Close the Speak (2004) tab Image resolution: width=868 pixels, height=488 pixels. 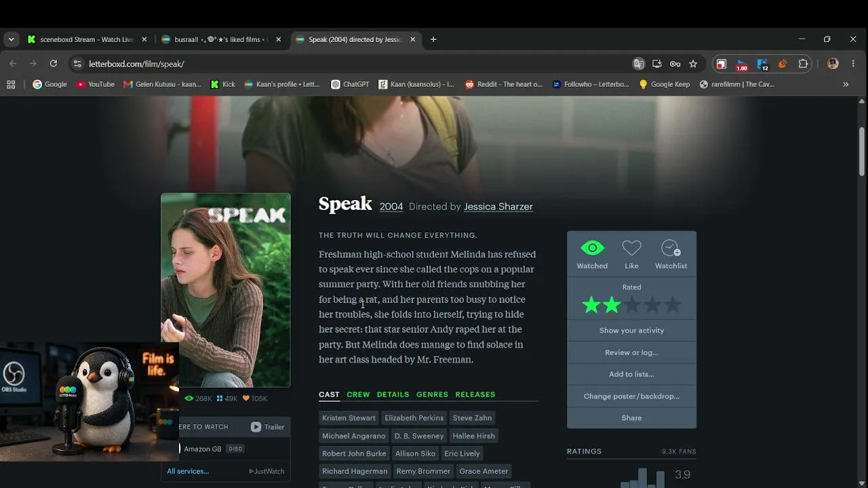pyautogui.click(x=412, y=39)
